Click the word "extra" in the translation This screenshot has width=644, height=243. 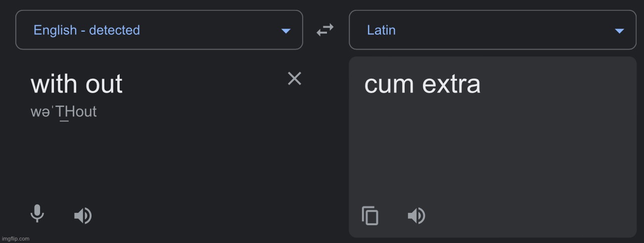click(452, 84)
